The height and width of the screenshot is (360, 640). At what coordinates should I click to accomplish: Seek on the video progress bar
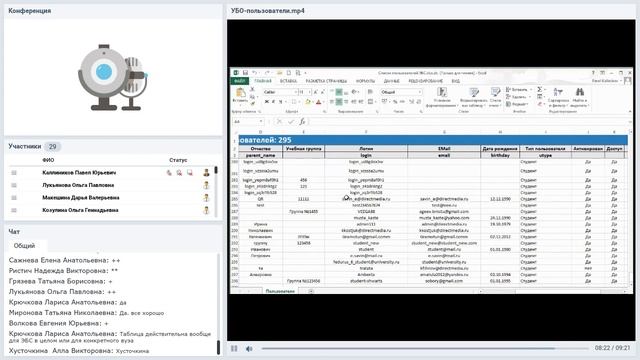click(424, 349)
